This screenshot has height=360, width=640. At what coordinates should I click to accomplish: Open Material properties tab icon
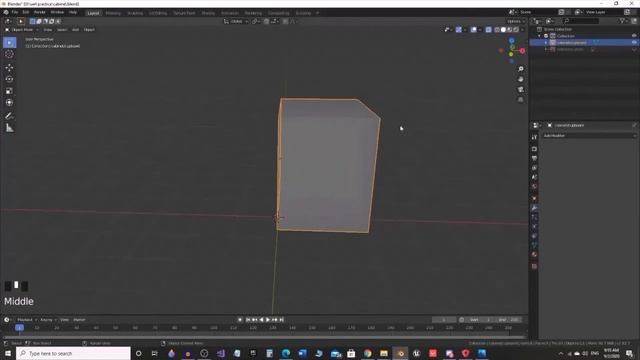(534, 254)
